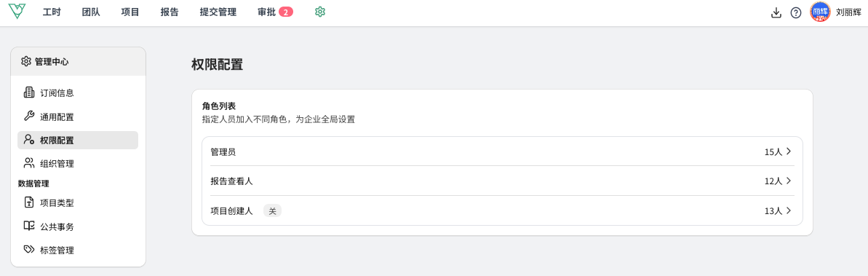The height and width of the screenshot is (276, 868).
Task: Click the 报告 top navigation link
Action: coord(170,12)
